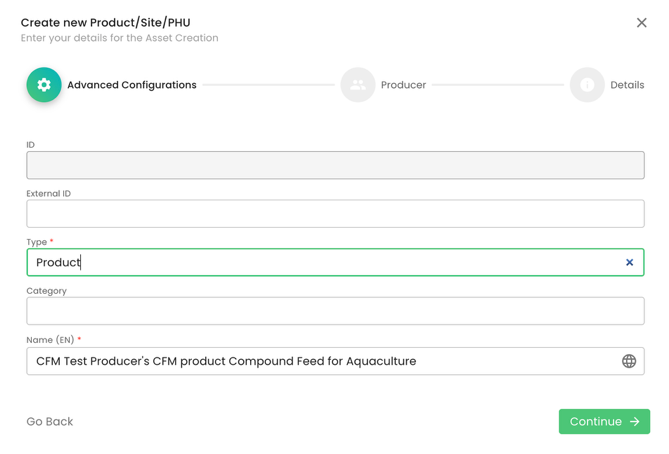Focus the External ID input field
669x454 pixels.
point(335,214)
